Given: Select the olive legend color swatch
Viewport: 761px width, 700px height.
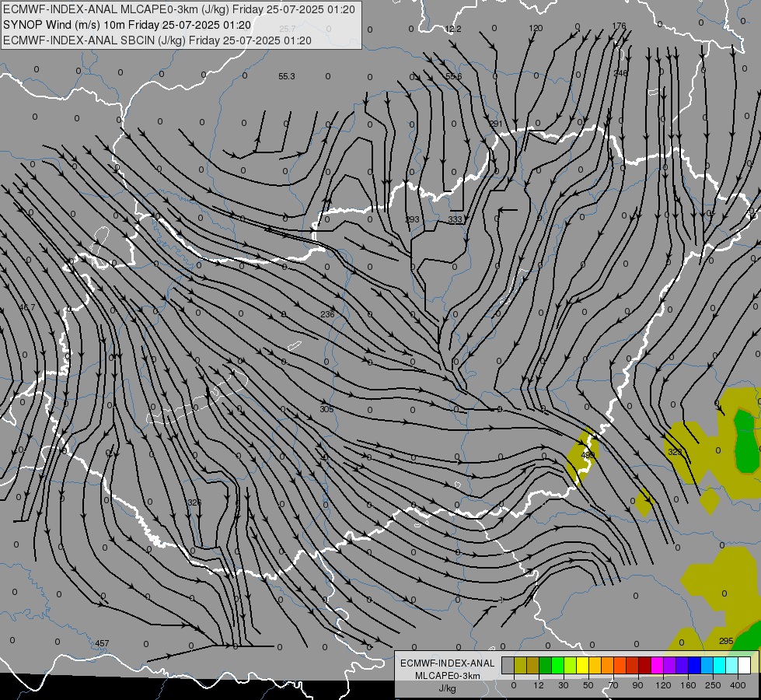Looking at the screenshot, I should coord(520,665).
